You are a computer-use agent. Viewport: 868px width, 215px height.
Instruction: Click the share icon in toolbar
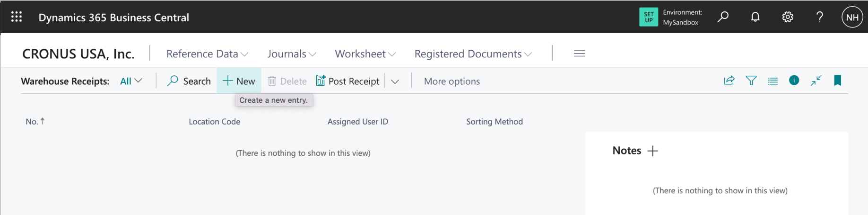click(729, 81)
